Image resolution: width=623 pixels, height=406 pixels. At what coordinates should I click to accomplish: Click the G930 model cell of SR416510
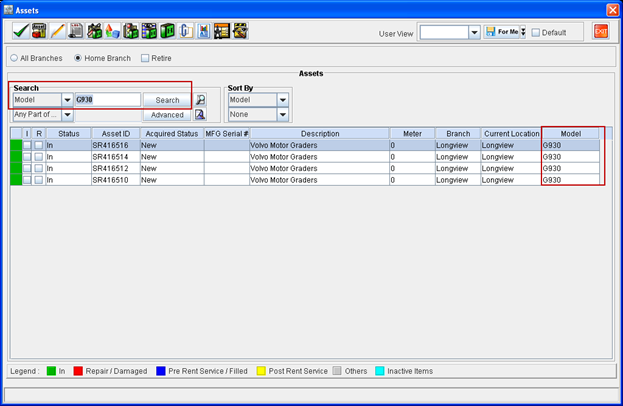[571, 180]
